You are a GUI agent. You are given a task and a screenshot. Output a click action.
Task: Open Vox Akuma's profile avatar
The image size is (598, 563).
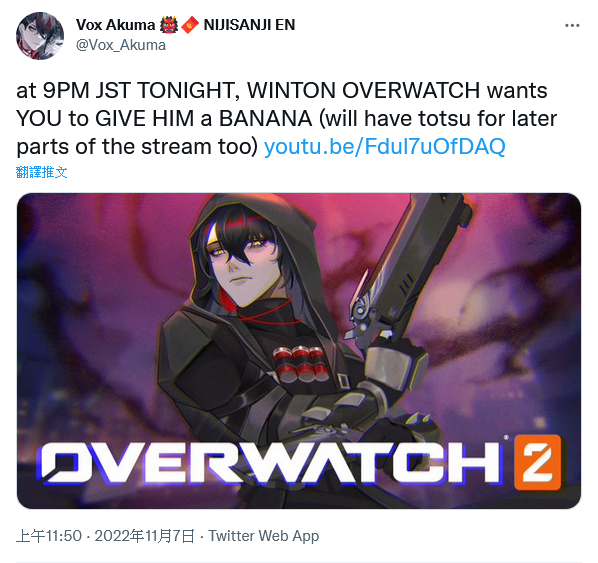[x=40, y=36]
